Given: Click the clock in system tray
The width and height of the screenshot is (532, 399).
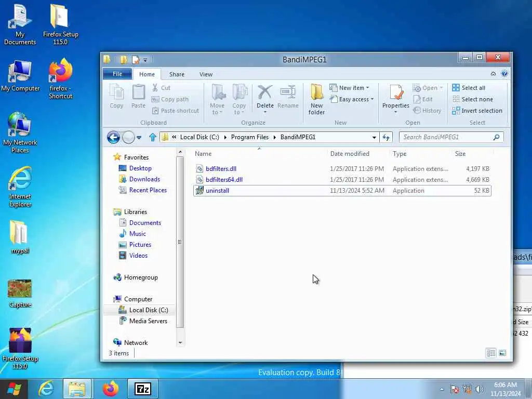Looking at the screenshot, I should click(505, 389).
